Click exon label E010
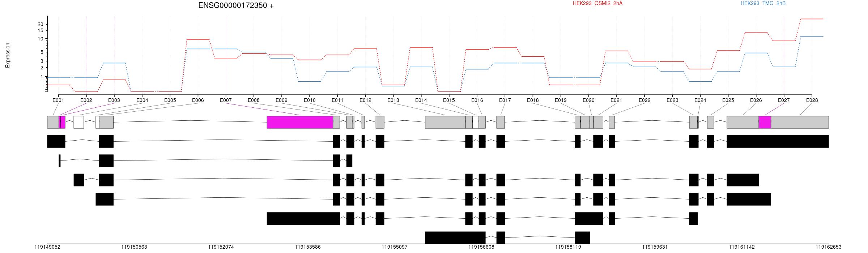The width and height of the screenshot is (868, 253). pyautogui.click(x=310, y=100)
